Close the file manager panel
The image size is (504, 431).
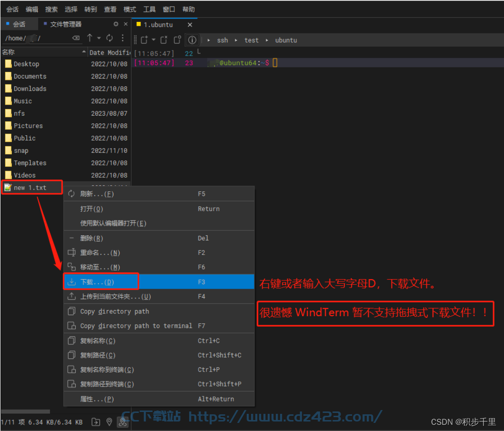(x=126, y=24)
